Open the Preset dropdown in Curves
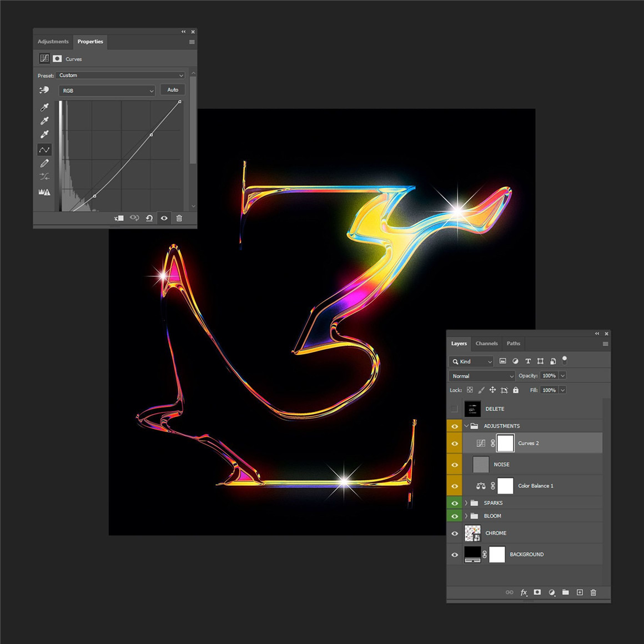Viewport: 644px width, 644px height. (120, 75)
